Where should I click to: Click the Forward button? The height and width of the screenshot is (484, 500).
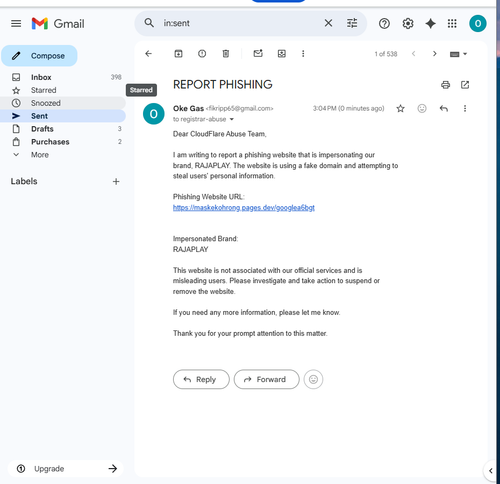pos(267,379)
